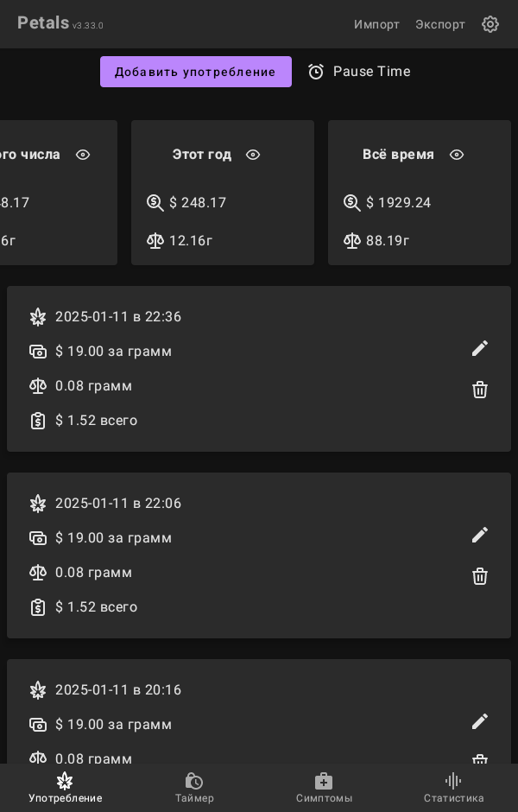Click the scale icon in 'Всё время' card

pyautogui.click(x=352, y=241)
